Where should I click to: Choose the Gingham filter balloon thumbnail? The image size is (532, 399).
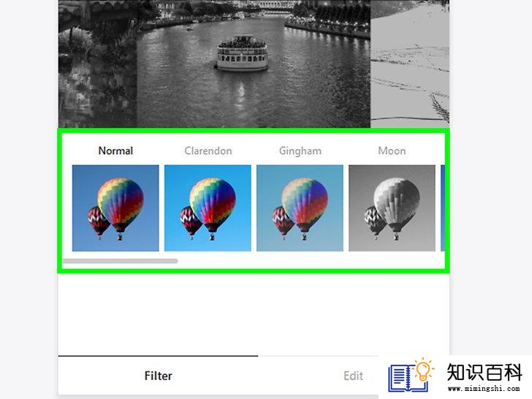coord(300,208)
